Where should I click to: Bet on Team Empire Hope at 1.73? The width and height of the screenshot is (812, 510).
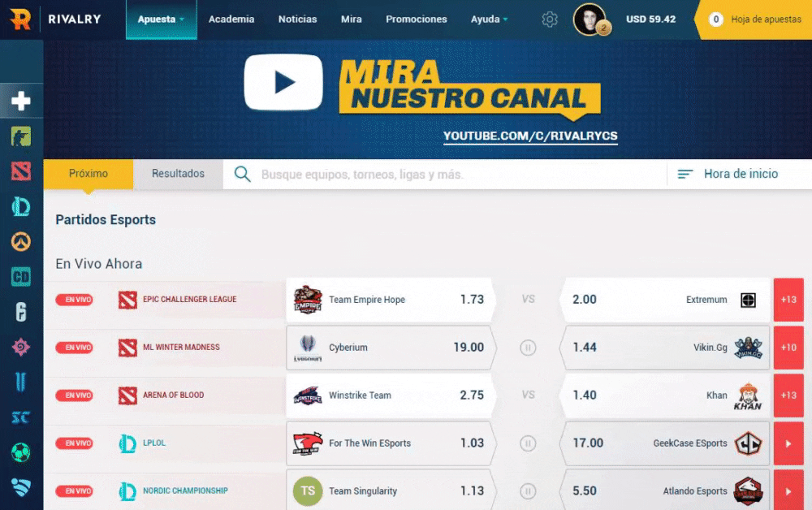[x=391, y=300]
